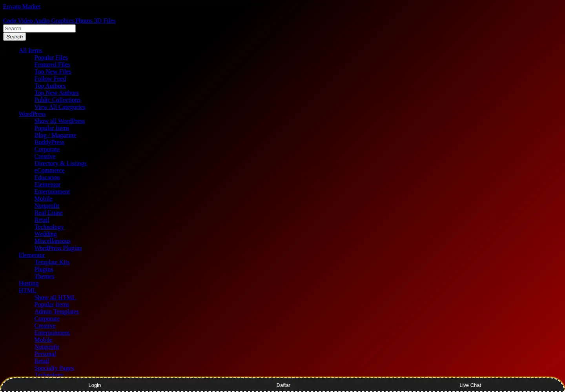
Task: Visit the Graphics marketplace link
Action: coord(62,21)
